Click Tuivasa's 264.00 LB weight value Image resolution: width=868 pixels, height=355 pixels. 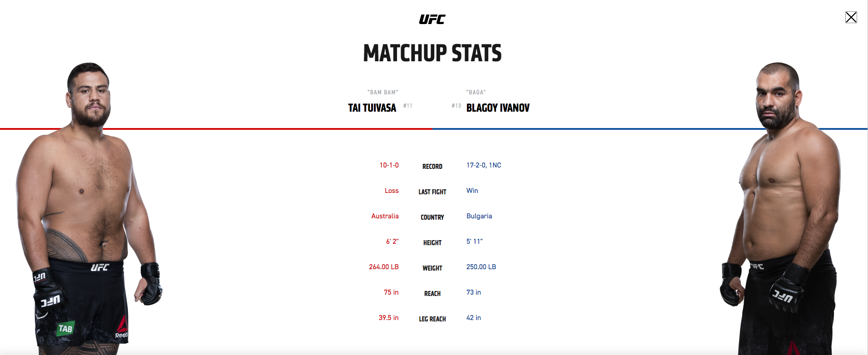coord(383,267)
